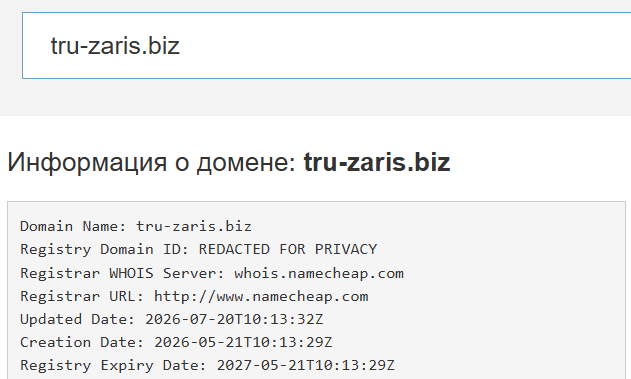Click the 2027-05-21T10:13:29Z expiry timestamp
The image size is (631, 379).
(x=306, y=365)
